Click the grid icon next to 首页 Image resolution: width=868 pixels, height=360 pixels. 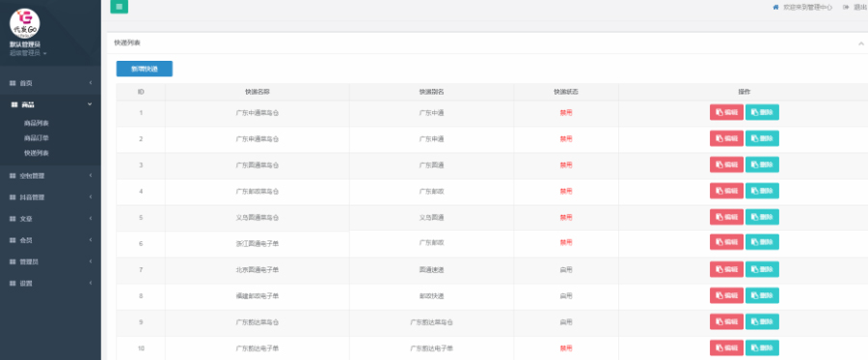pos(13,83)
